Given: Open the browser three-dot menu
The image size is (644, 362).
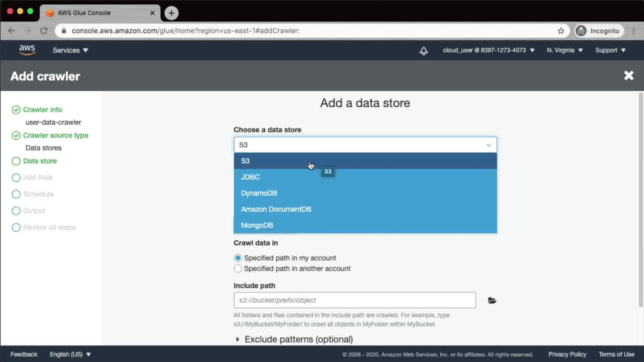Looking at the screenshot, I should pos(634,31).
